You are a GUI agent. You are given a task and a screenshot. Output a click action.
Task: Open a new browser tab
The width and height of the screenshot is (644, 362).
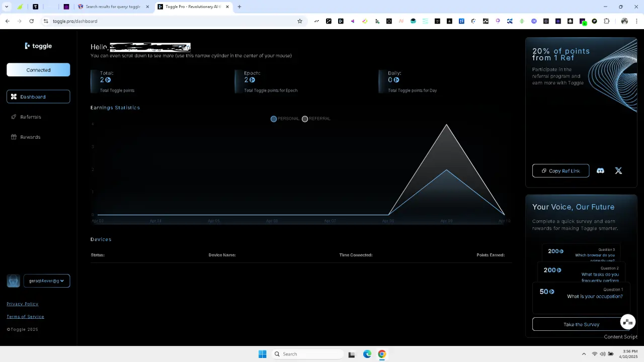point(239,7)
